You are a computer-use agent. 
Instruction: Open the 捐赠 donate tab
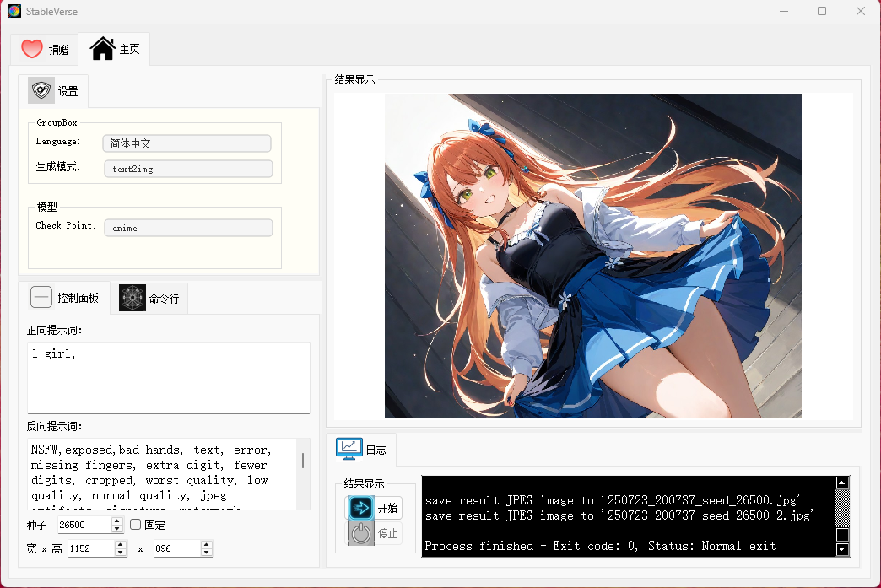45,50
